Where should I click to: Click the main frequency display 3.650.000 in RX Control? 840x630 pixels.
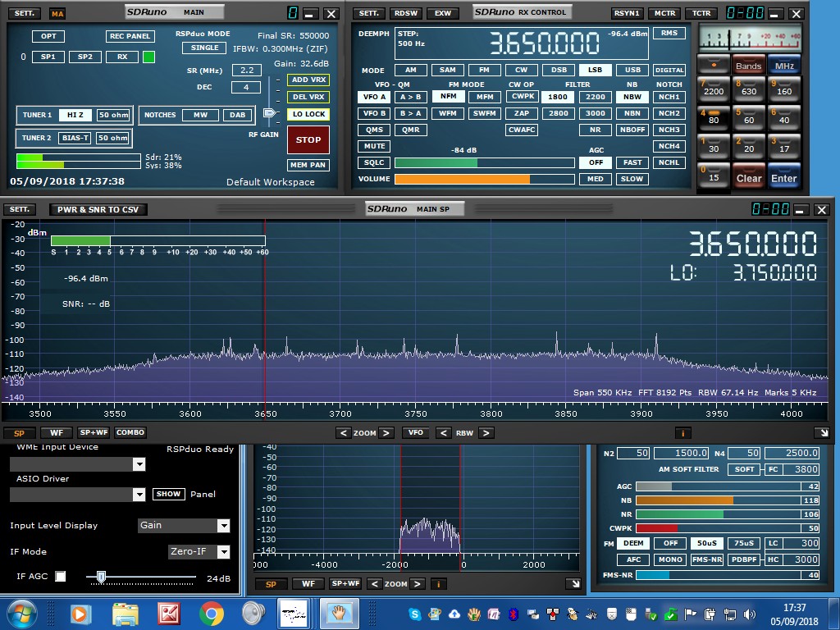[x=545, y=43]
